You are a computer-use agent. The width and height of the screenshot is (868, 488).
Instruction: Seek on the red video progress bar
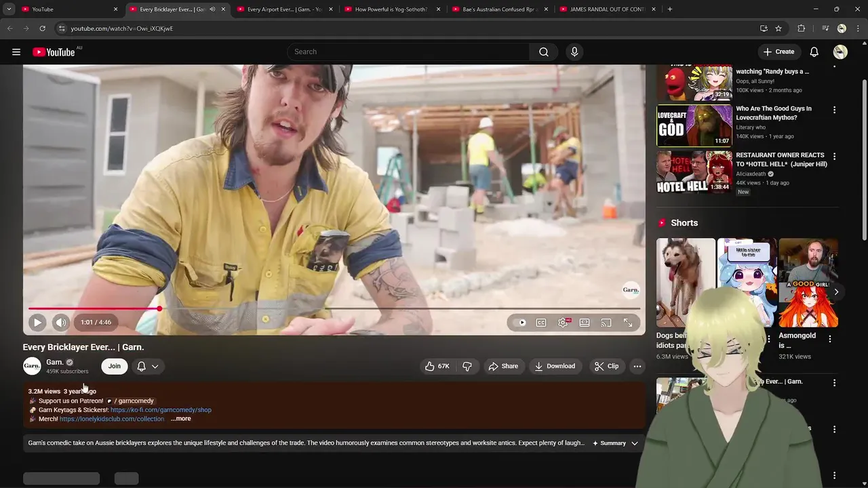click(x=334, y=308)
